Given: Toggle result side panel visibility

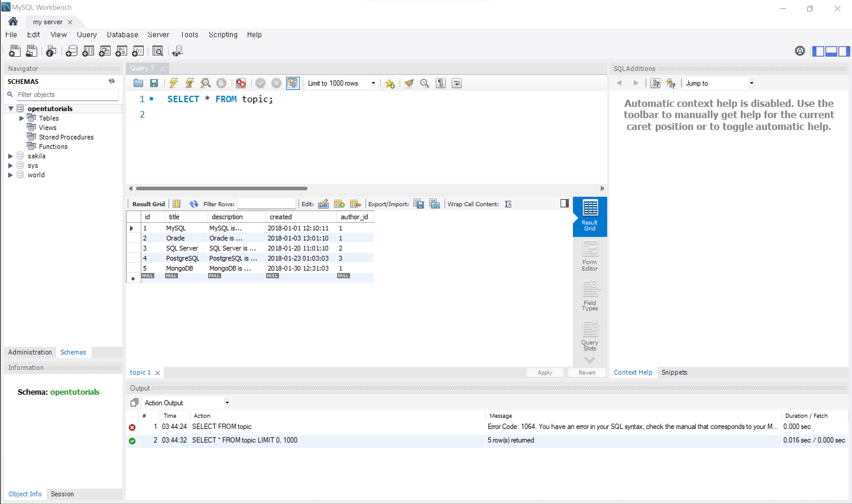Looking at the screenshot, I should point(564,204).
